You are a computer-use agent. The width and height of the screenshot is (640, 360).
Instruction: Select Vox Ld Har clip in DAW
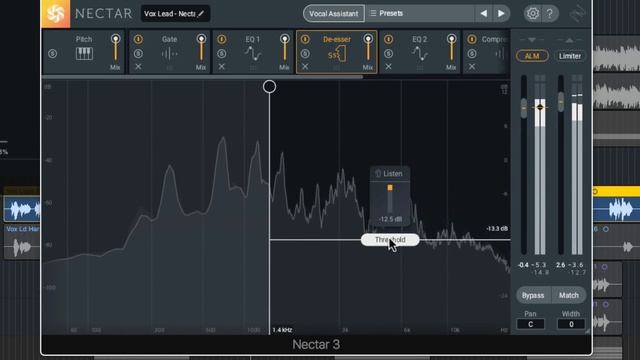click(x=22, y=242)
